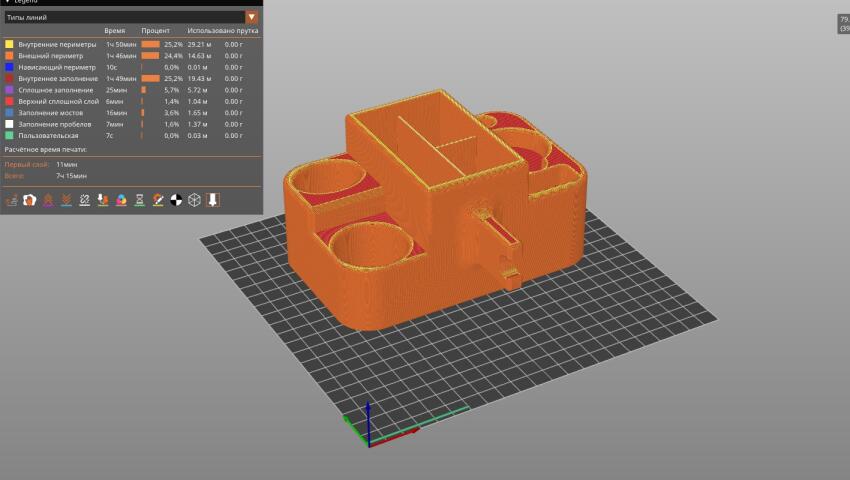This screenshot has height=480, width=850.
Task: Toggle tool marker down-arrow icon
Action: pyautogui.click(x=213, y=200)
